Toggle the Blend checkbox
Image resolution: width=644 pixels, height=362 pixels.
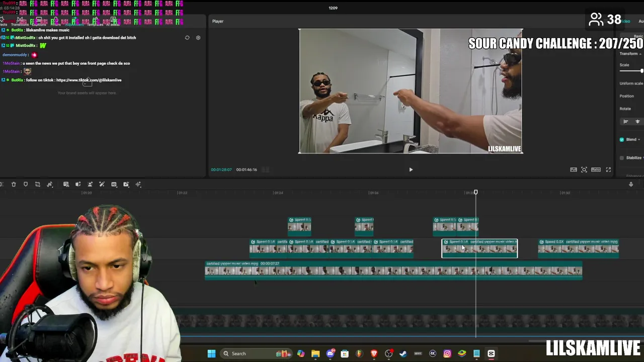pos(622,140)
